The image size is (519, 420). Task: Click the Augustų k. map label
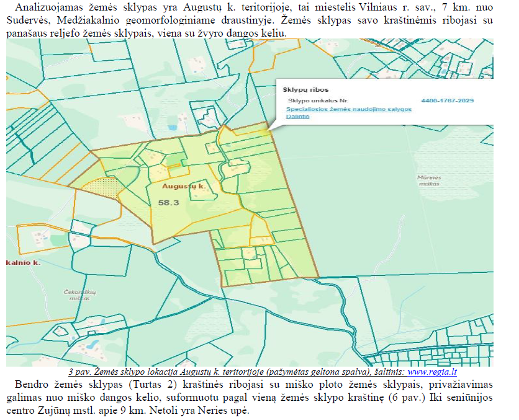coord(184,187)
